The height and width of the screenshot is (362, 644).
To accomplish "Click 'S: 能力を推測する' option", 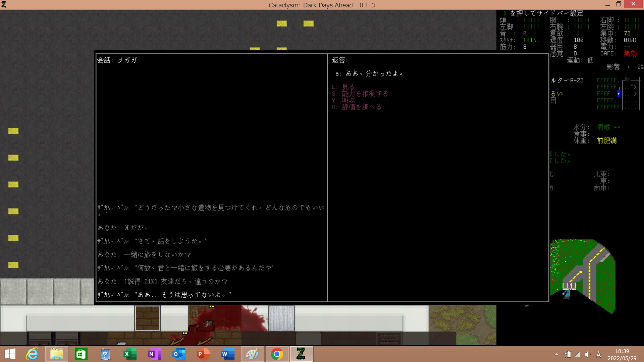I will tap(360, 94).
